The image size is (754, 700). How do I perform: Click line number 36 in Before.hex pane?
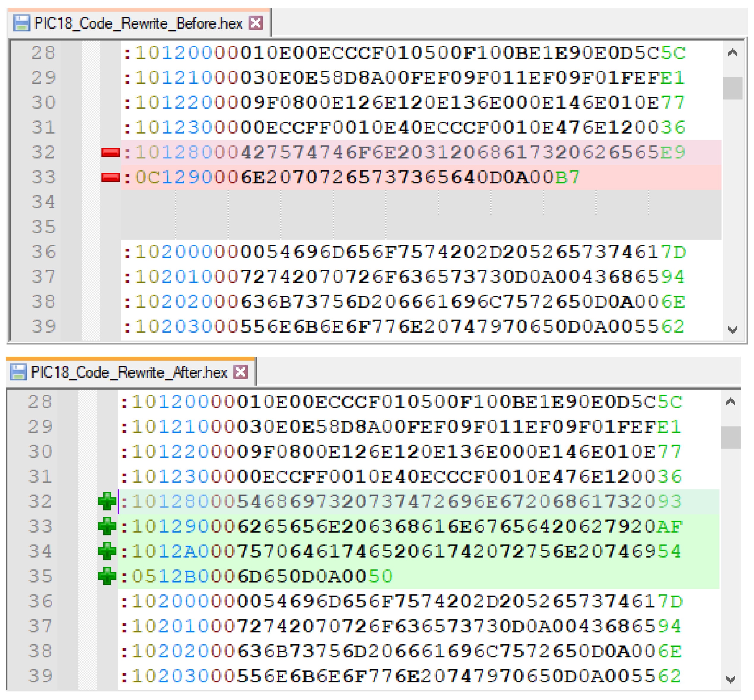[x=44, y=252]
